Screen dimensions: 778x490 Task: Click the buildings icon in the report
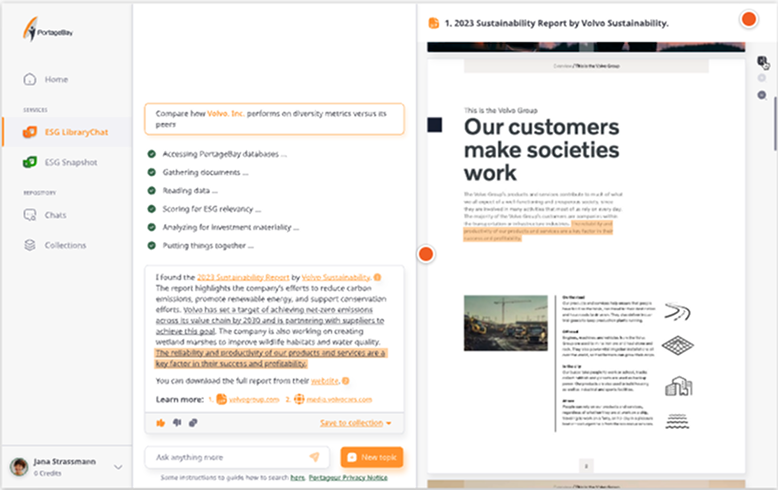pos(678,386)
